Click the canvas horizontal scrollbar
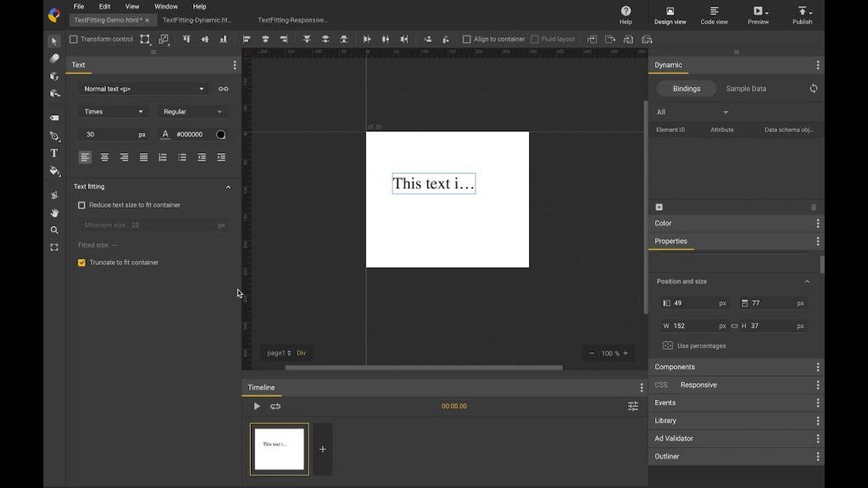This screenshot has width=868, height=488. tap(424, 368)
